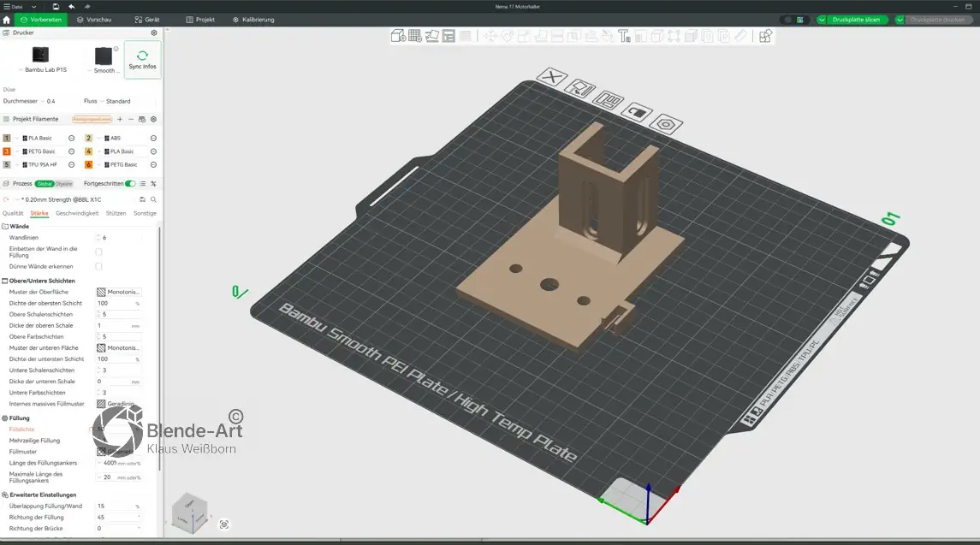The height and width of the screenshot is (545, 980).
Task: Click the orange filament 3 color swatch
Action: pos(7,151)
